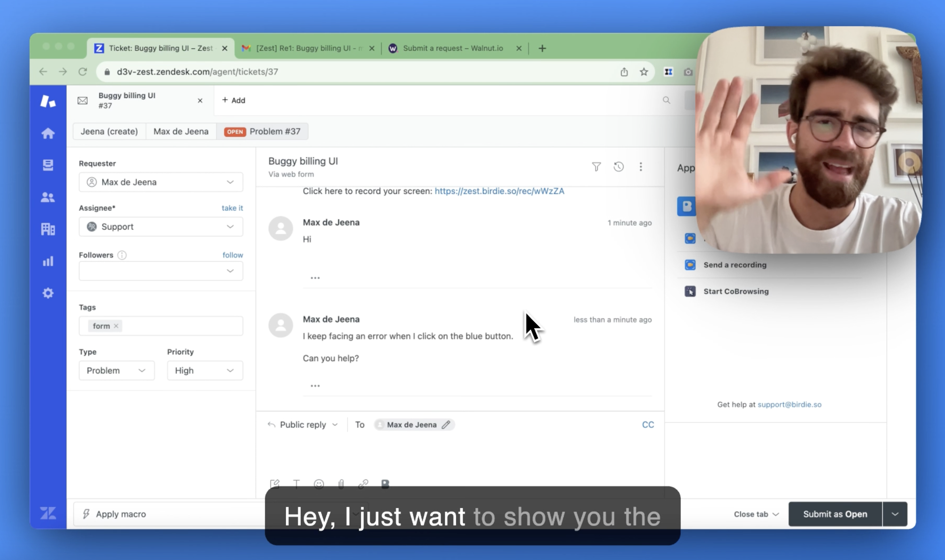Viewport: 945px width, 560px height.
Task: Start CoBrowsing from the Birdie panel
Action: pos(736,291)
